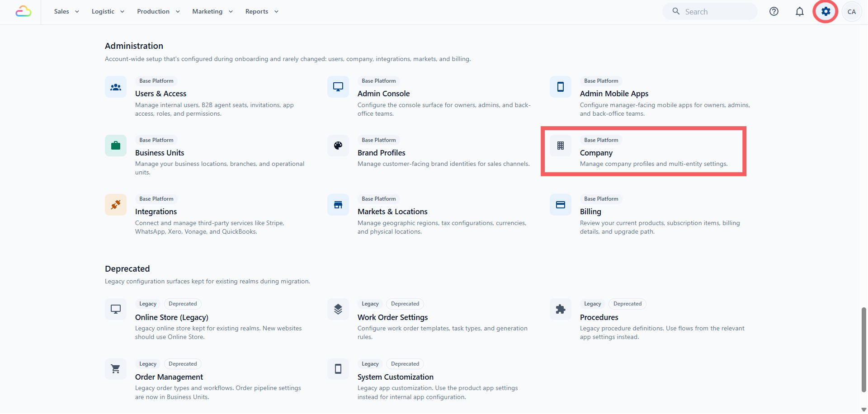
Task: Focus the Search input field
Action: tap(710, 11)
